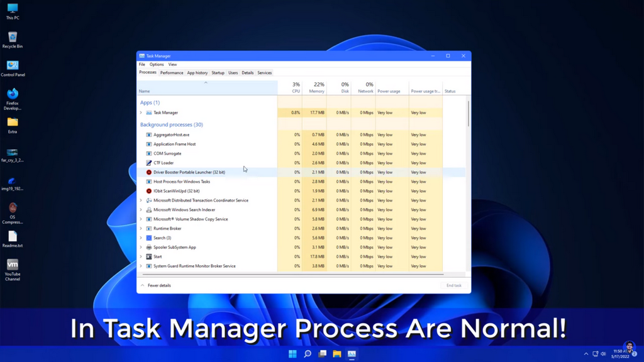Switch to the Users tab
This screenshot has width=644, height=362.
[x=233, y=73]
